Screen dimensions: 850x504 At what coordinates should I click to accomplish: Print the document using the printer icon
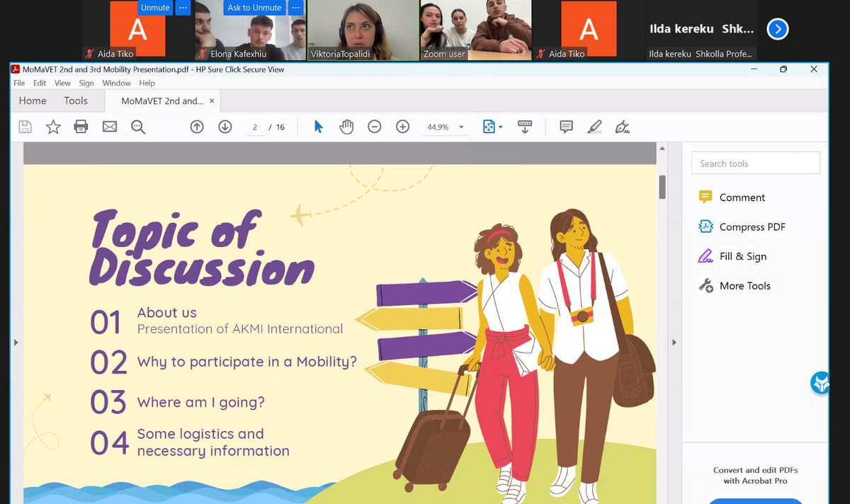(x=81, y=126)
